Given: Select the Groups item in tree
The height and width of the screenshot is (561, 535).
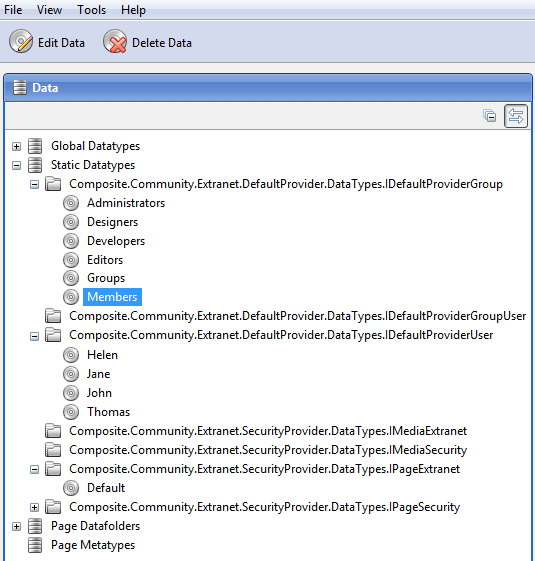Looking at the screenshot, I should pos(106,278).
